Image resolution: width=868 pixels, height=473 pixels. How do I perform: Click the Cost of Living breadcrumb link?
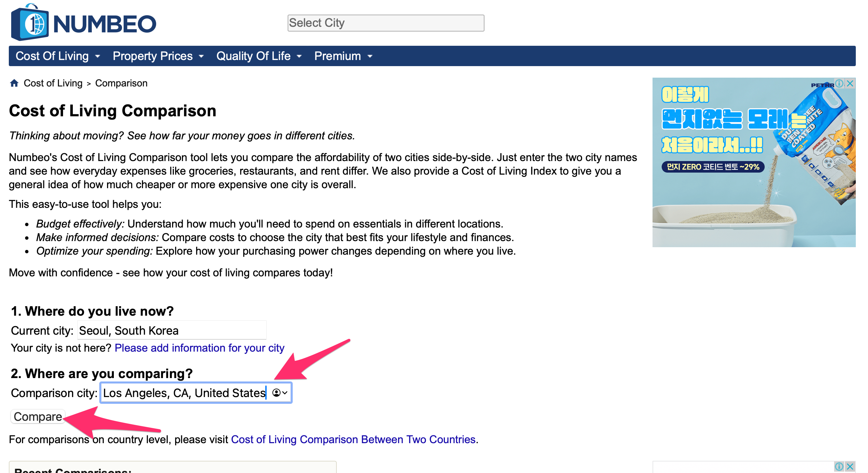pyautogui.click(x=53, y=83)
